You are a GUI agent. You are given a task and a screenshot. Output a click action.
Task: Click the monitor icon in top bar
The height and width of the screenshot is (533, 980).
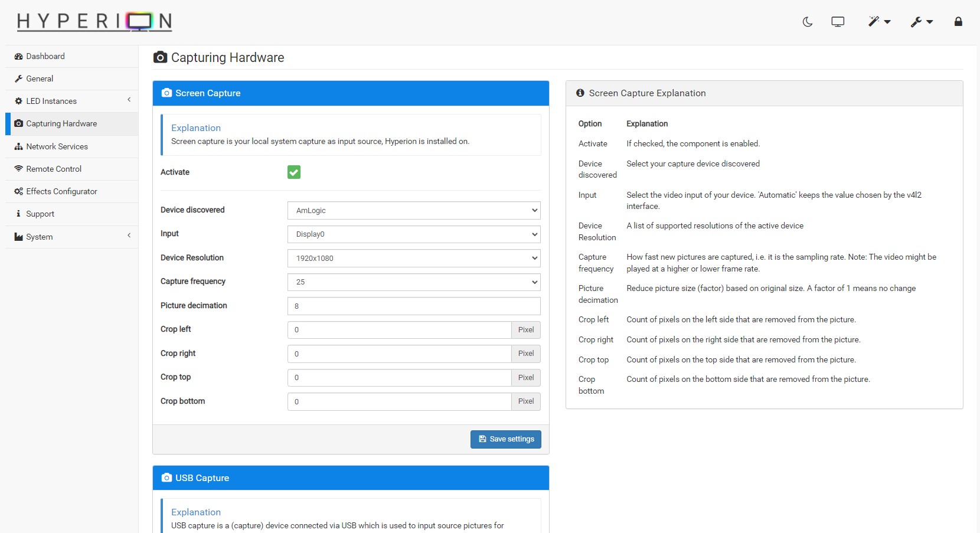coord(838,22)
